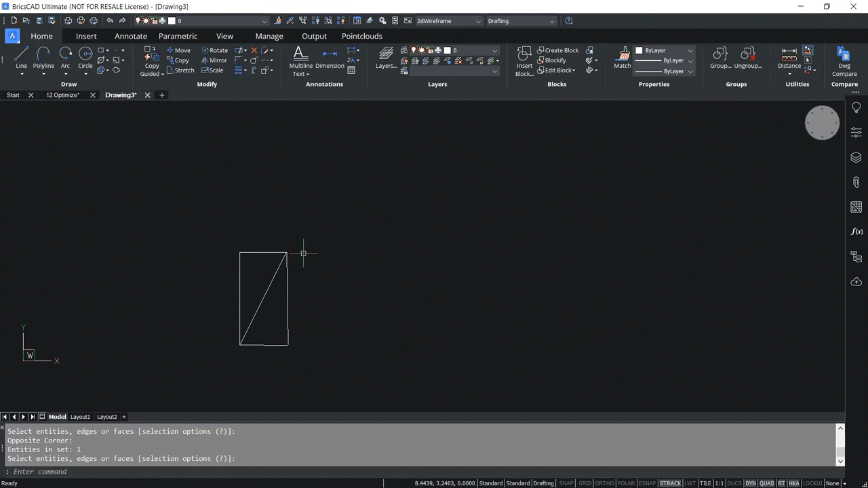
Task: Click the LookFrom view navigation circle
Action: [x=822, y=123]
